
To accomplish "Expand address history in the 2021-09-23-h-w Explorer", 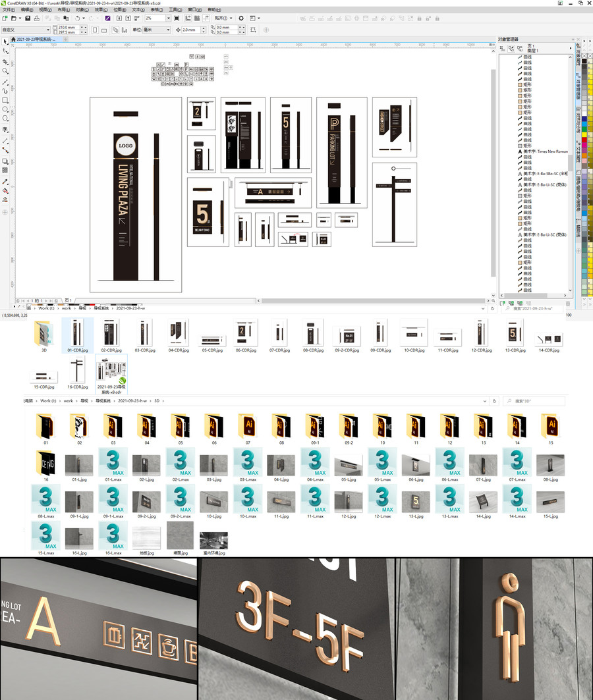I will [x=483, y=308].
